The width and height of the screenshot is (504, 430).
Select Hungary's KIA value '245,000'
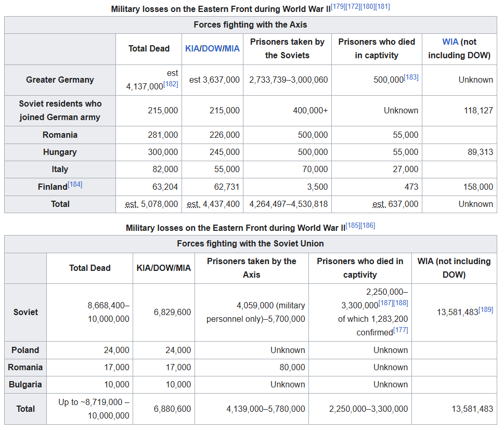225,152
